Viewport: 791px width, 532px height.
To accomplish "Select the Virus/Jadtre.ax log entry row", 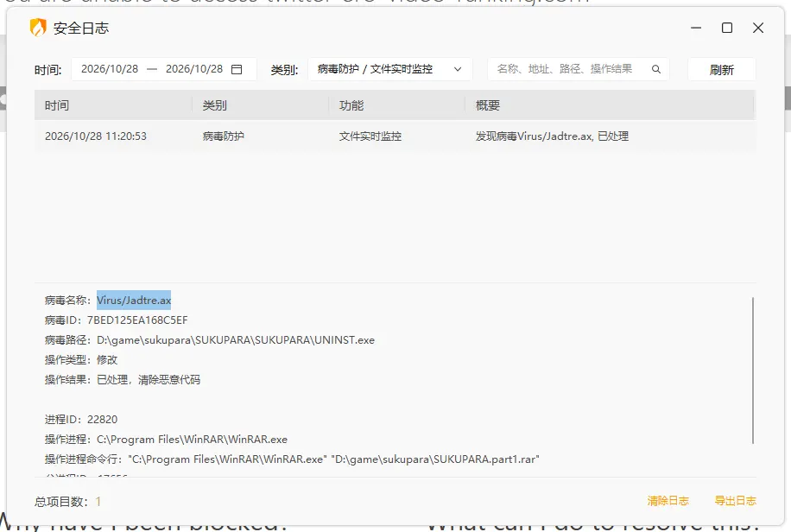I will (395, 136).
